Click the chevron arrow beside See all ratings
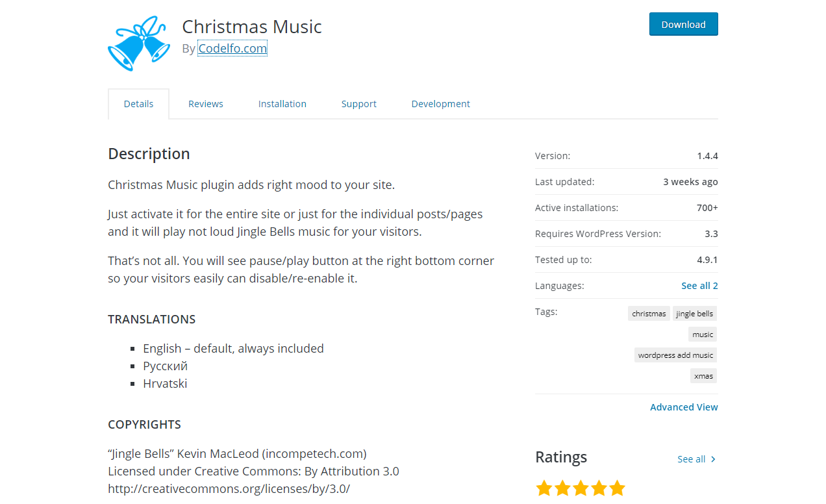826x504 pixels. pyautogui.click(x=713, y=459)
